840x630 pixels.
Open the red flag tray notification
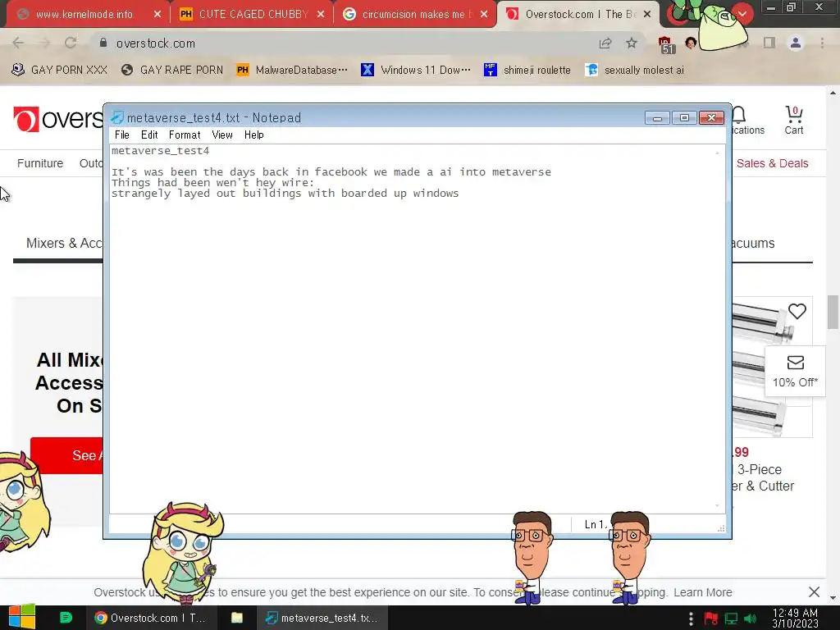711,619
